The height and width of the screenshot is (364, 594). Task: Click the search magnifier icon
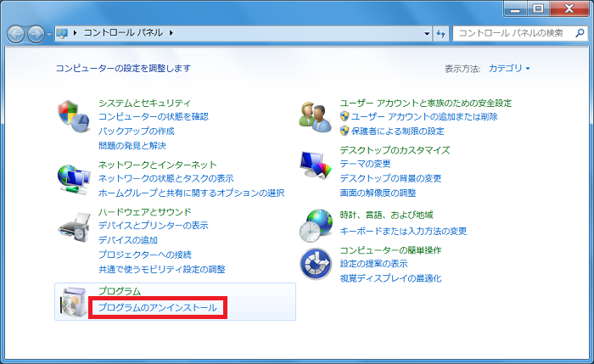(x=580, y=33)
